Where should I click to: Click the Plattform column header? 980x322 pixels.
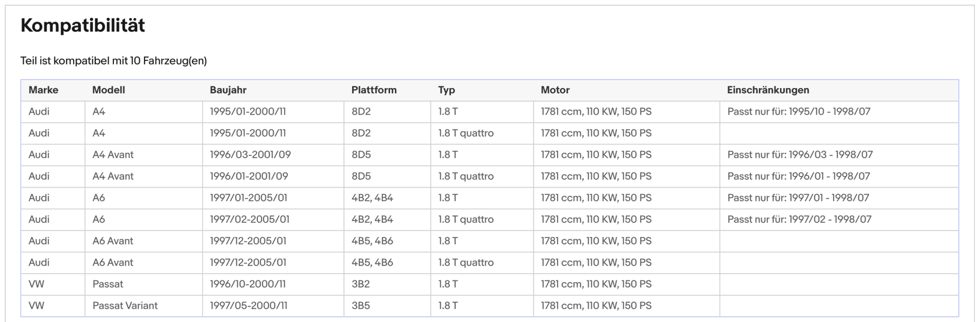click(374, 90)
